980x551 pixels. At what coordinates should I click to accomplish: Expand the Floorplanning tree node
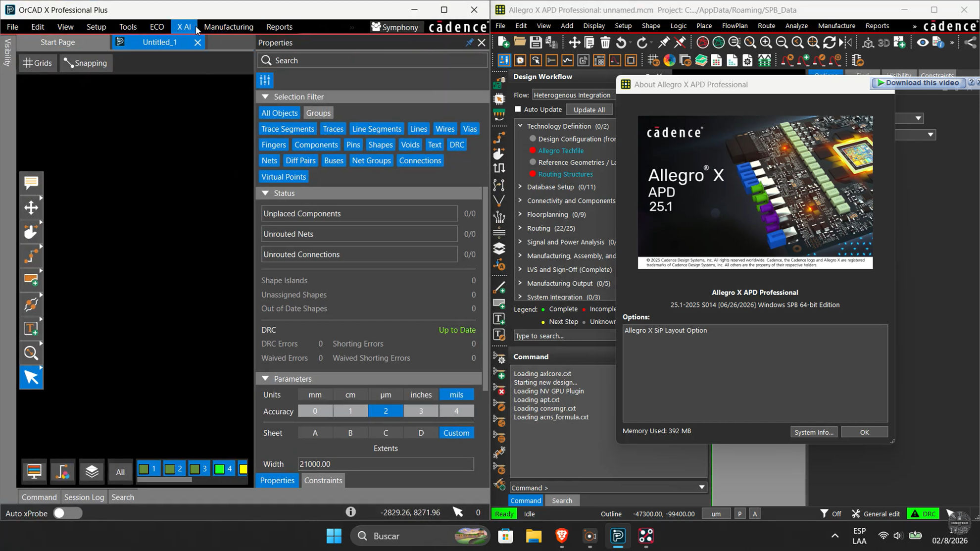pyautogui.click(x=520, y=214)
